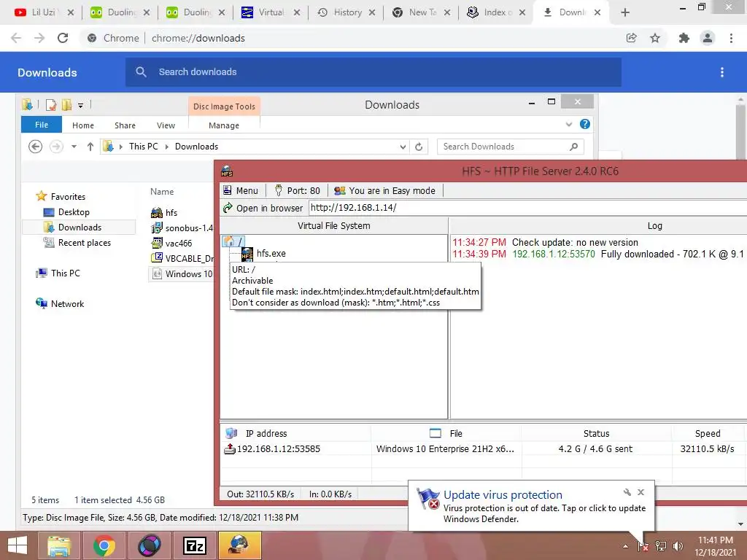
Task: Expand the Explorer ribbon chevron
Action: pos(568,124)
